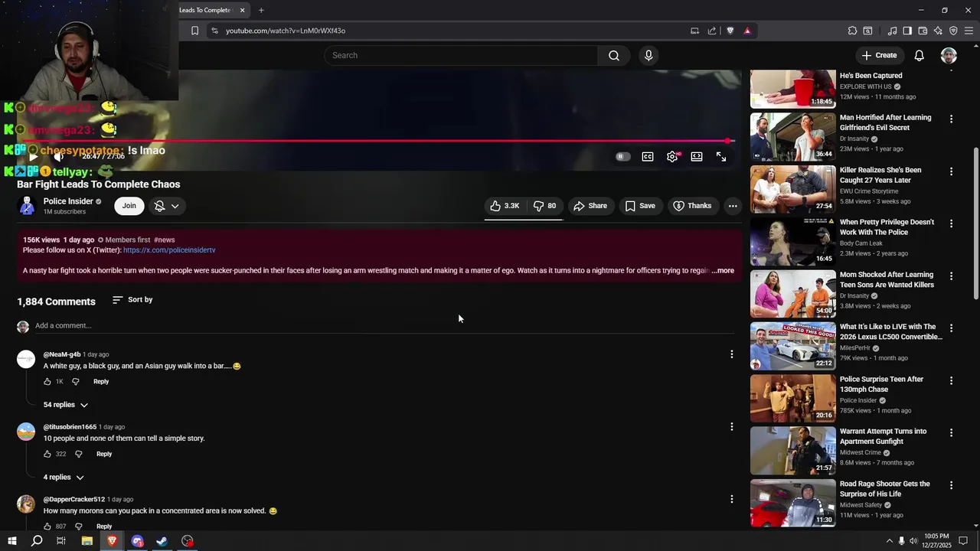Open the music note media control icon
980x551 pixels.
(x=892, y=31)
